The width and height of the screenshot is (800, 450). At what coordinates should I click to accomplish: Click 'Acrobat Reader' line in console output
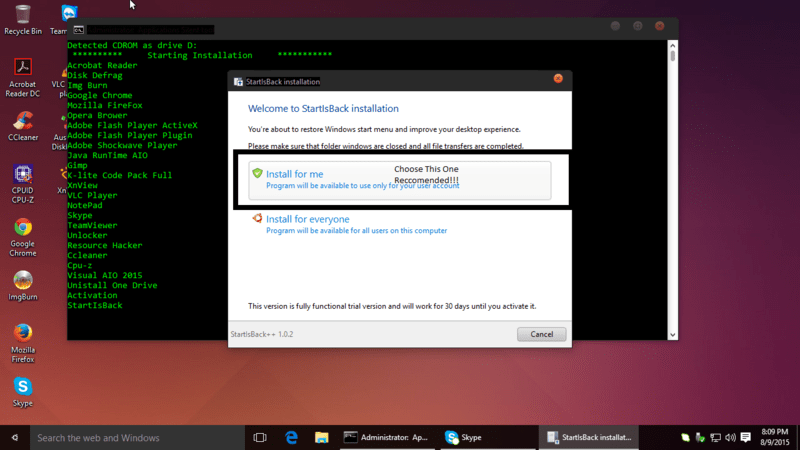pos(102,65)
